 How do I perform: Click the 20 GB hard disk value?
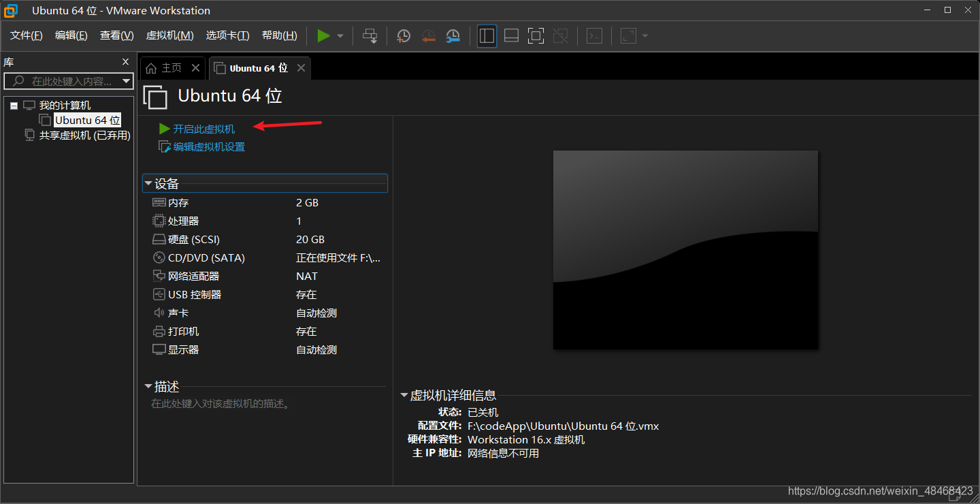tap(310, 240)
